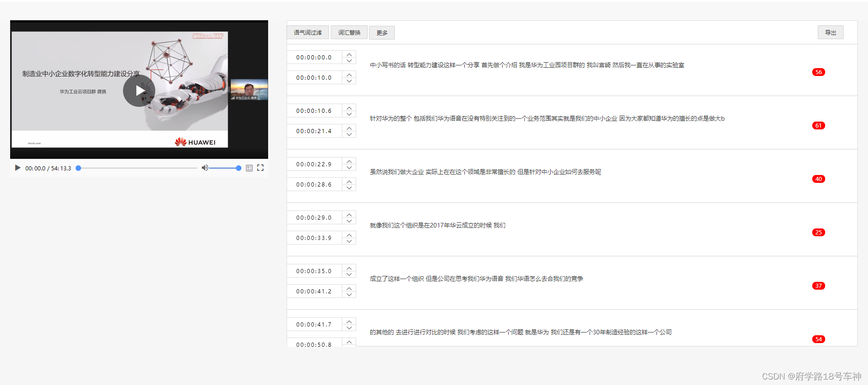Click the 00:00:28.6 end time field
Screen dimensions: 868x385
point(314,184)
